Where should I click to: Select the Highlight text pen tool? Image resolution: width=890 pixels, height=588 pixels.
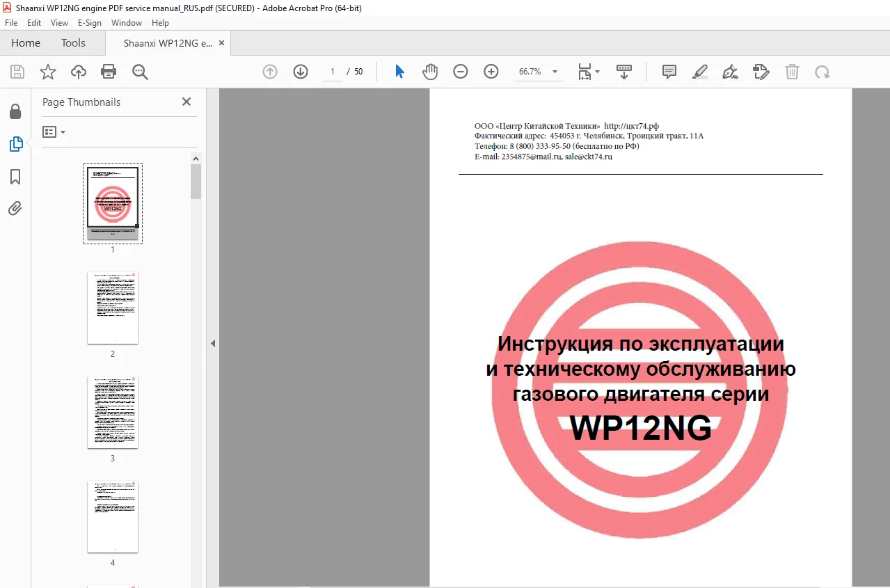[700, 72]
